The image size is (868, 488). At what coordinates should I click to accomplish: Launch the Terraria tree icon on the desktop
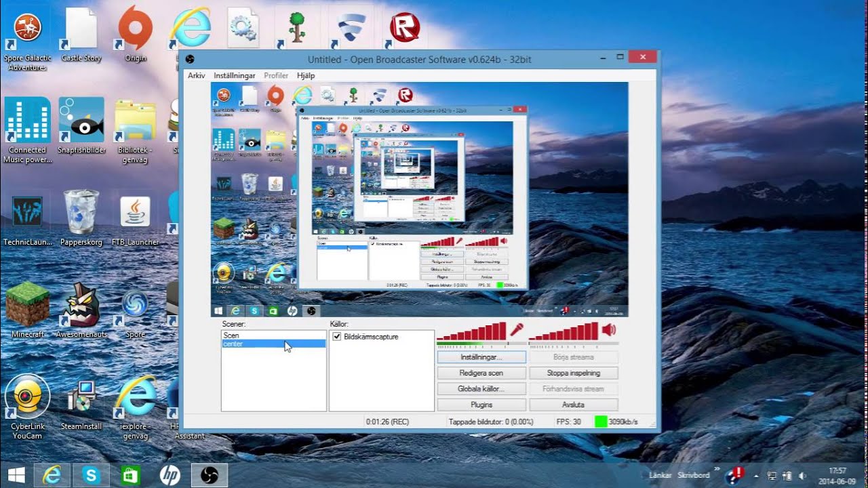point(296,28)
